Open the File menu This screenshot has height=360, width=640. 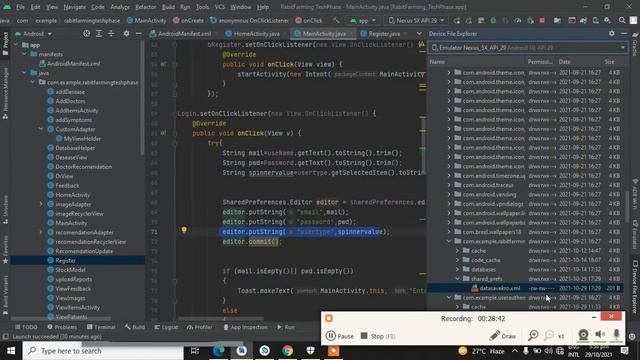point(20,7)
